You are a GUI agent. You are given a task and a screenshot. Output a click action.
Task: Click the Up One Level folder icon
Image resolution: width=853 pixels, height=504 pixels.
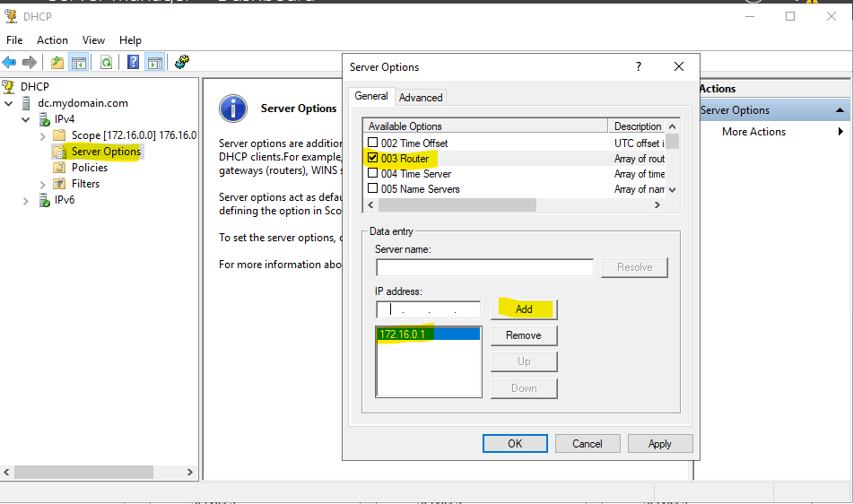point(57,62)
